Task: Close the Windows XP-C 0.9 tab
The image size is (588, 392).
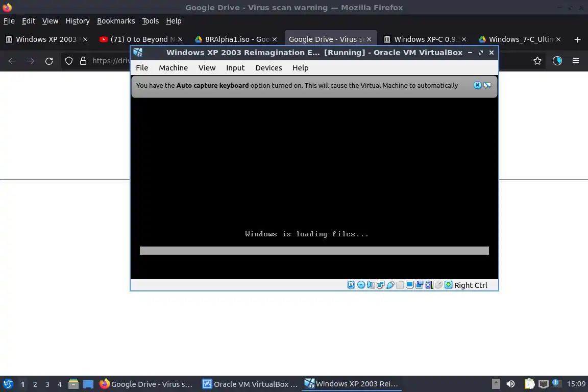Action: pyautogui.click(x=464, y=39)
